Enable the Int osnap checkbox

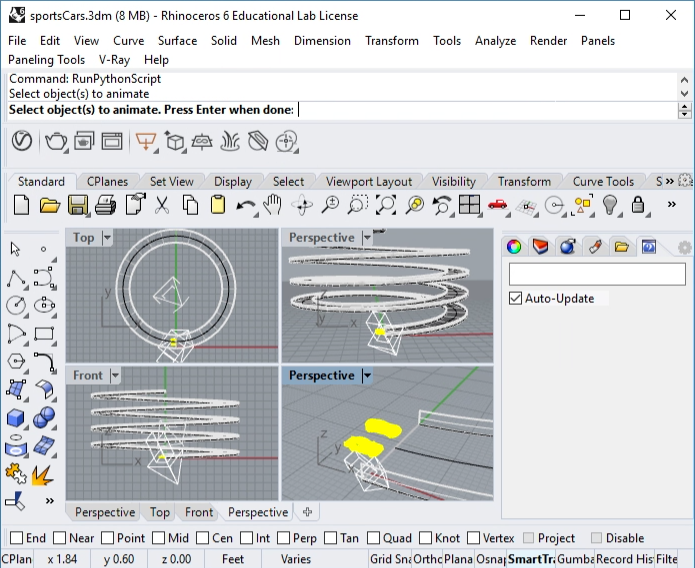[246, 538]
